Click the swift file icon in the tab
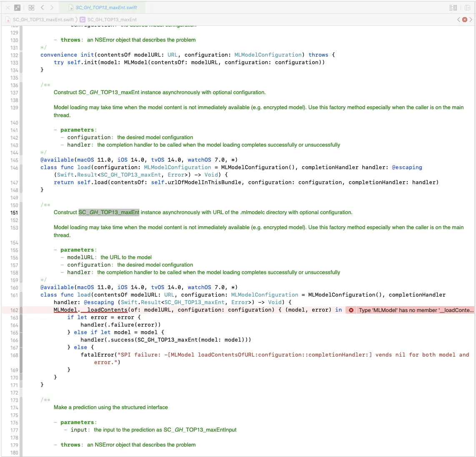 point(71,7)
